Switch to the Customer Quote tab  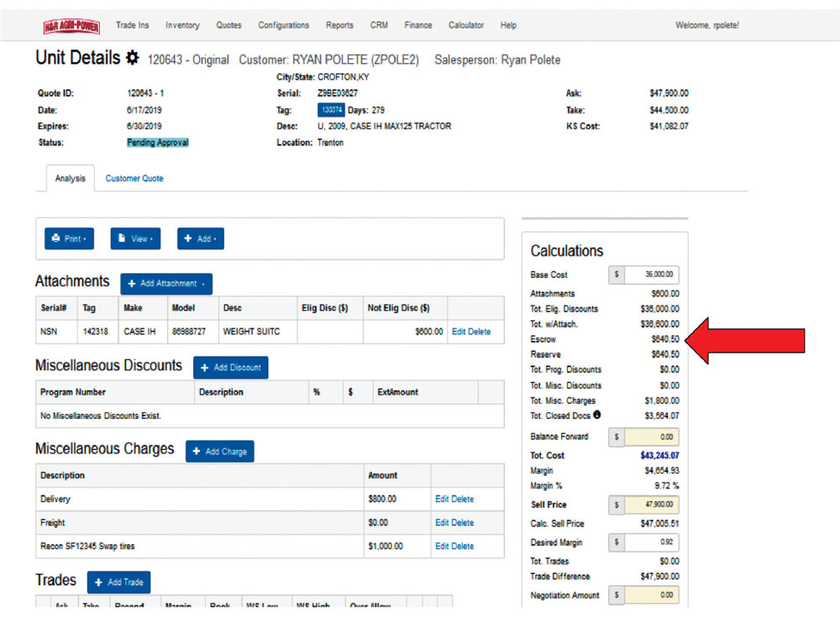[x=134, y=178]
